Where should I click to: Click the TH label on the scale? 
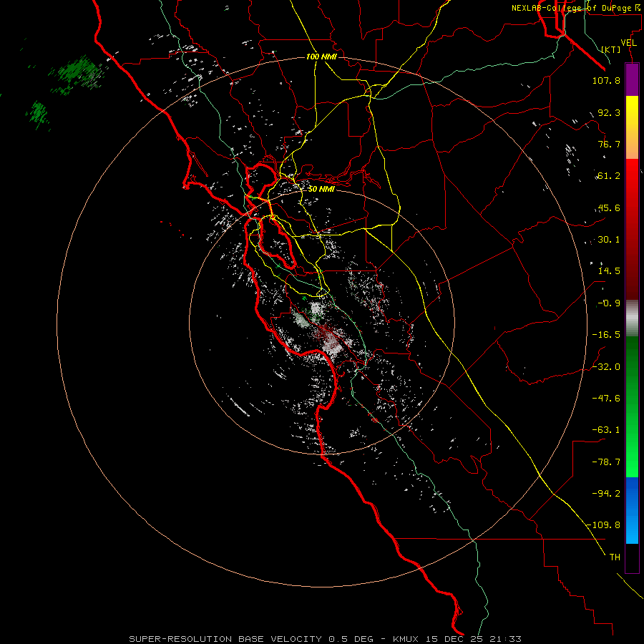[x=615, y=557]
